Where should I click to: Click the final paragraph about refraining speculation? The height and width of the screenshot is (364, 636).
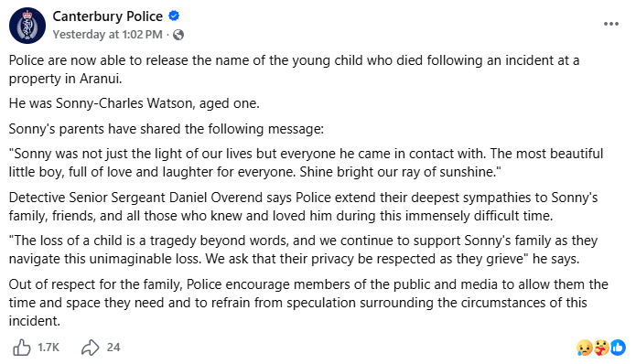pos(308,303)
